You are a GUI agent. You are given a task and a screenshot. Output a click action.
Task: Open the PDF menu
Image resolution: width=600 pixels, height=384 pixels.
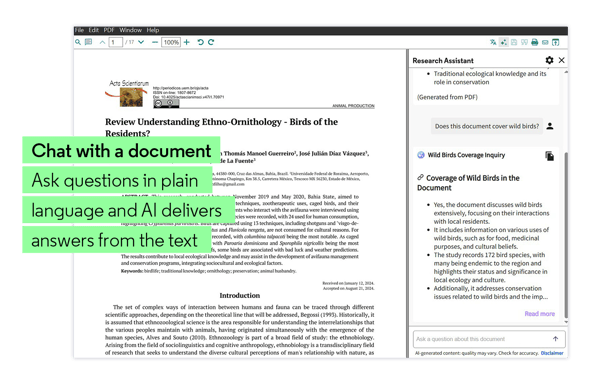[x=109, y=30]
